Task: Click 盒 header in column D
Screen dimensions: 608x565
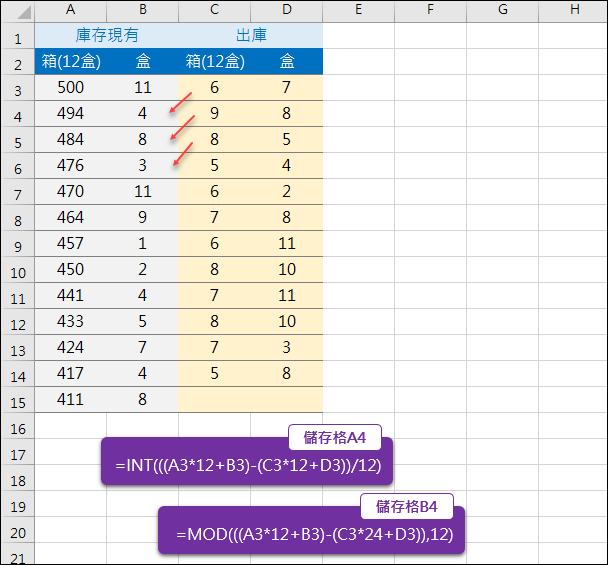Action: (x=287, y=61)
